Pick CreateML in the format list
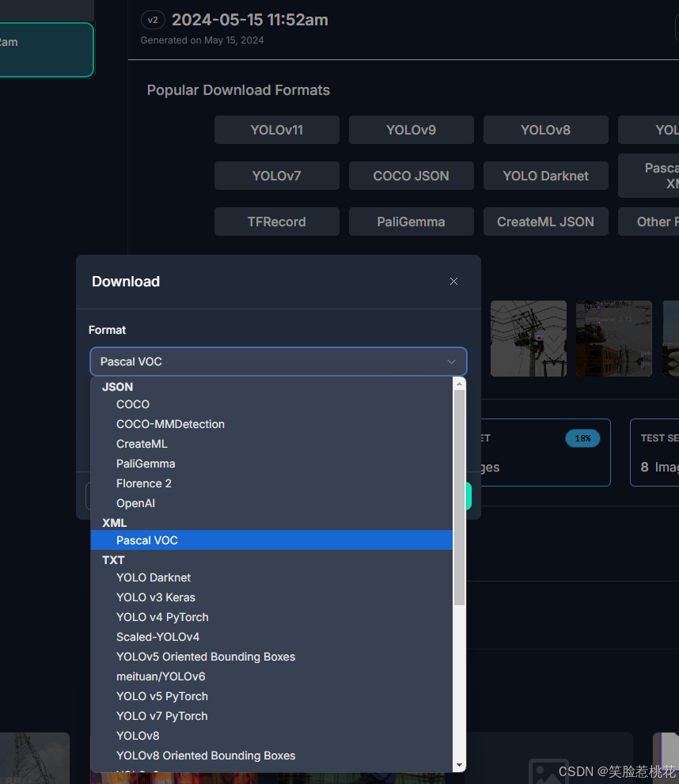The width and height of the screenshot is (679, 784). coord(271,444)
